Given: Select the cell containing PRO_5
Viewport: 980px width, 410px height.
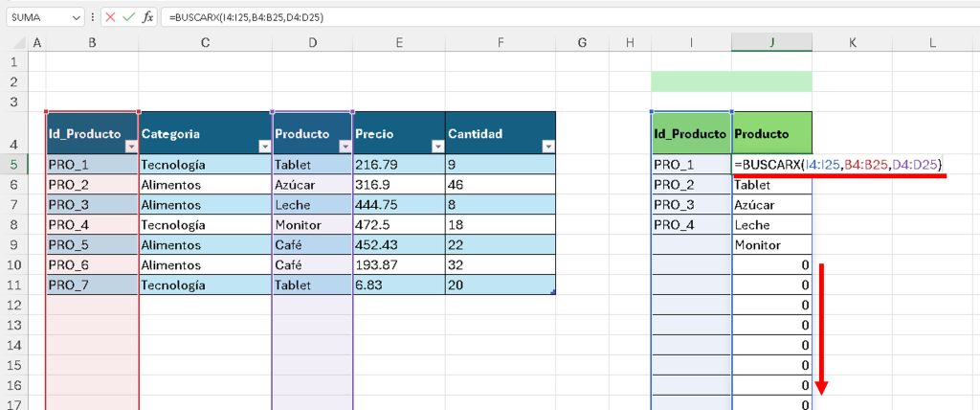Looking at the screenshot, I should point(91,245).
